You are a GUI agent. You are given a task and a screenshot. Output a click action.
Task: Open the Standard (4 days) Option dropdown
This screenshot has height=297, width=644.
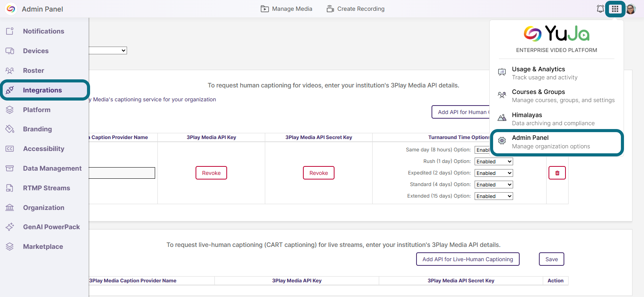pyautogui.click(x=493, y=185)
